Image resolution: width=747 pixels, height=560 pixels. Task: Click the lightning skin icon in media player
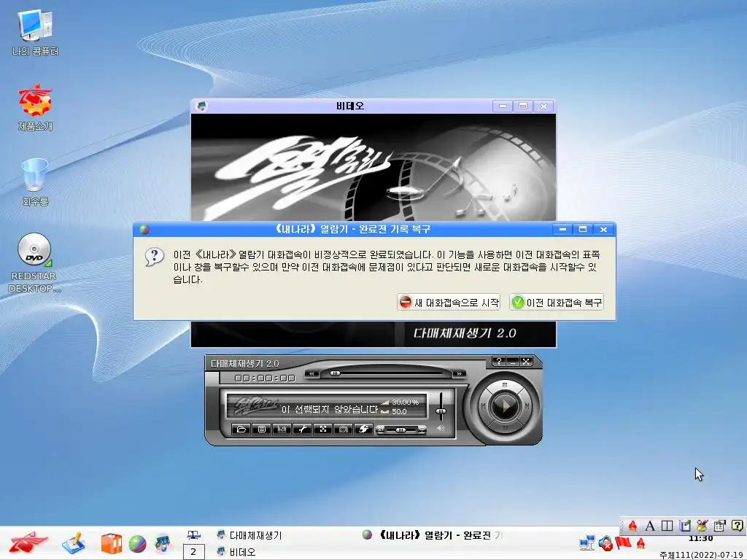363,429
